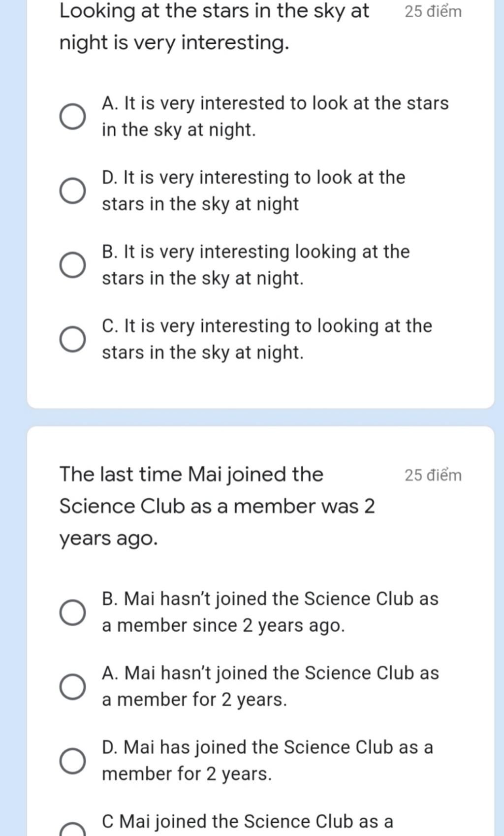The width and height of the screenshot is (504, 836).
Task: Click question 'The last time Mai joined'
Action: (x=217, y=507)
